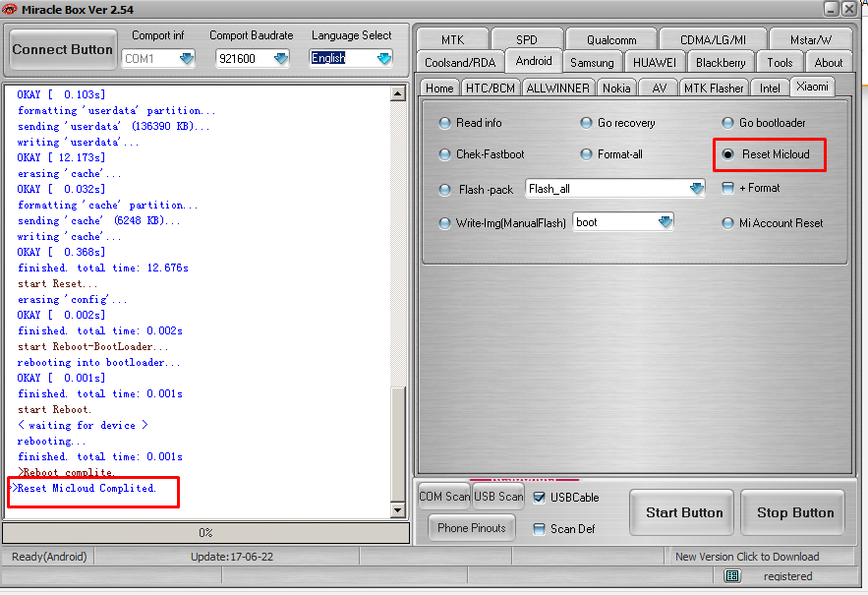
Task: Click the registered status icon
Action: 731,576
